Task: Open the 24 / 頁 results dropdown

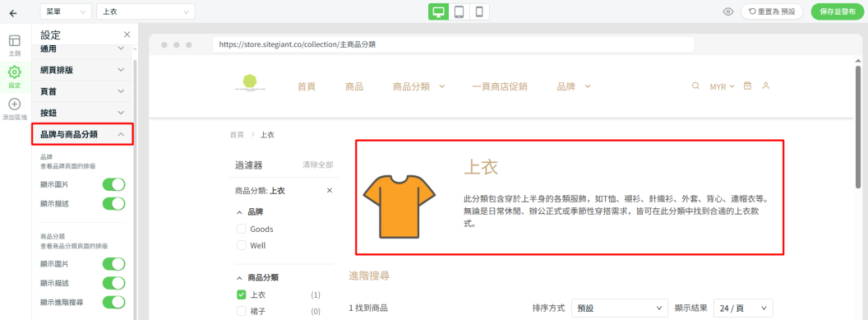Action: click(x=743, y=308)
